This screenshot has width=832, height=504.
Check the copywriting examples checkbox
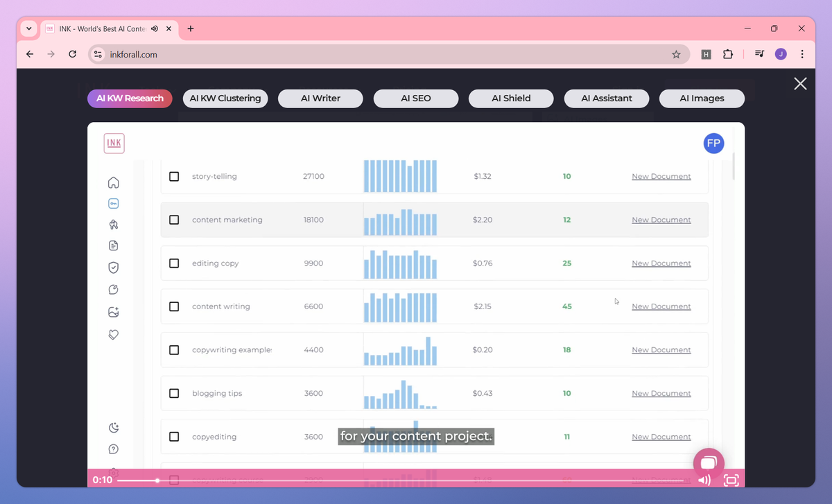[x=174, y=350]
